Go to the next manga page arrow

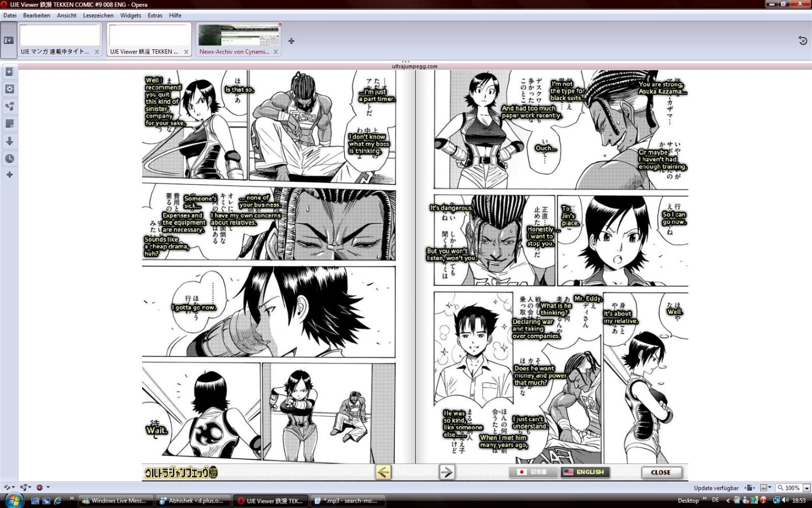[447, 472]
